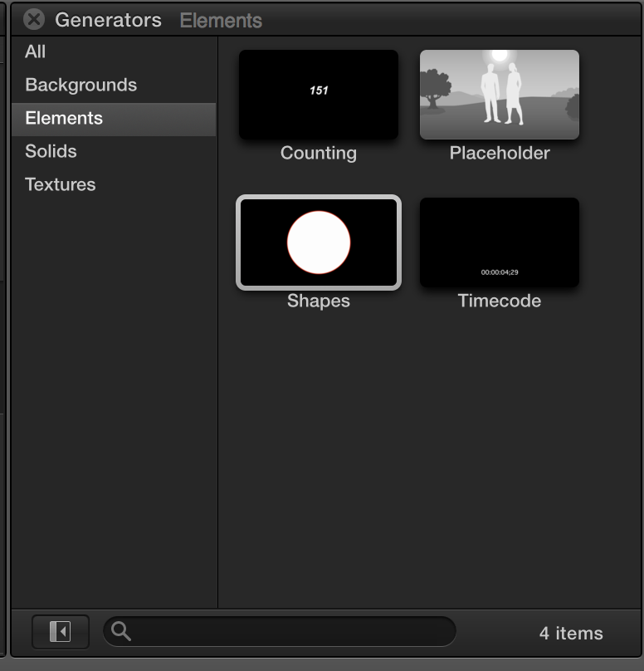Click the Elements breadcrumb in header
The image size is (644, 671).
coord(221,20)
